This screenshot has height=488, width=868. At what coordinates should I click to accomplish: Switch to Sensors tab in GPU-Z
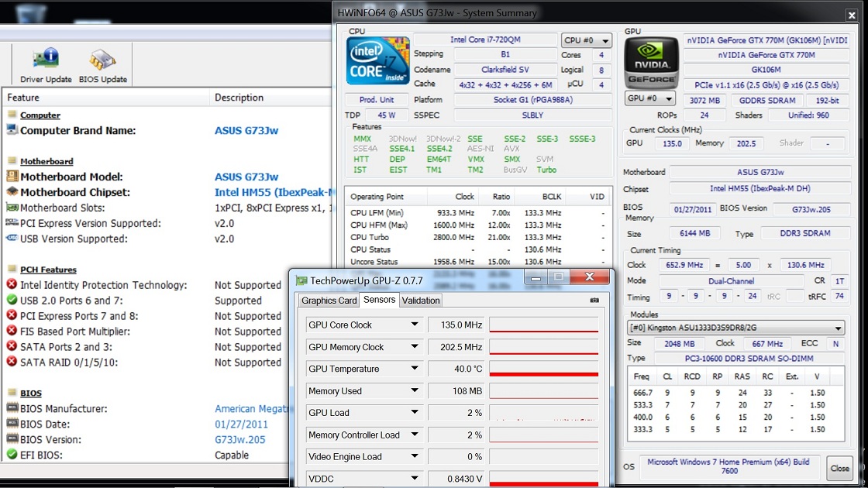[x=379, y=299]
